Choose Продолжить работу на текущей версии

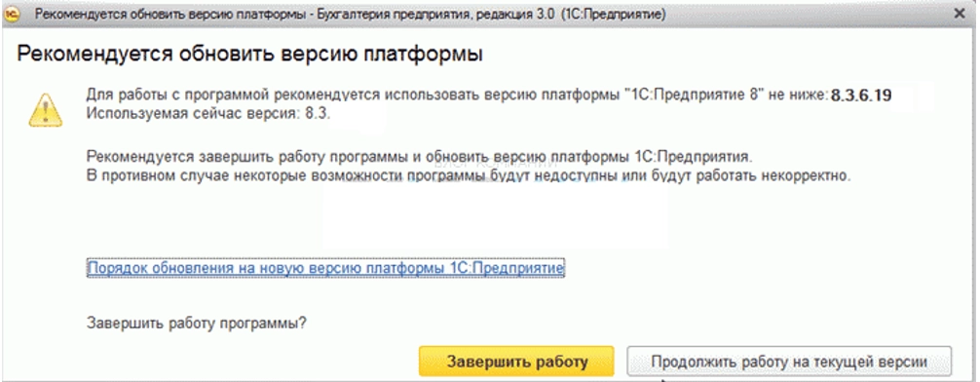(789, 362)
